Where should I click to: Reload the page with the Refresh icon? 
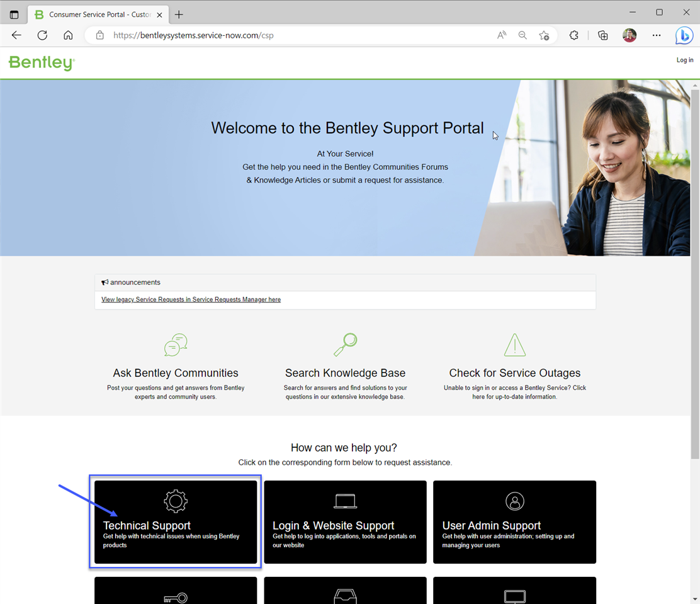42,35
